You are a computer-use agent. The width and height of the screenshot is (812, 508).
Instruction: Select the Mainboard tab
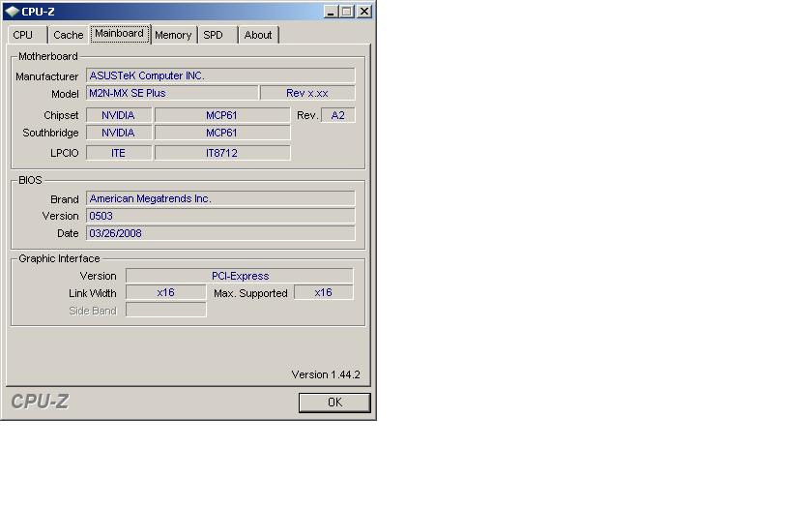(x=119, y=34)
